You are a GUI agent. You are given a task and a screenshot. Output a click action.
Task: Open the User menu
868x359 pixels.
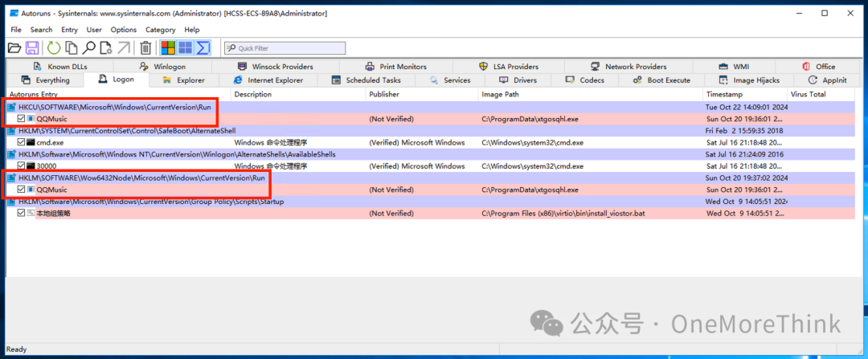click(94, 30)
